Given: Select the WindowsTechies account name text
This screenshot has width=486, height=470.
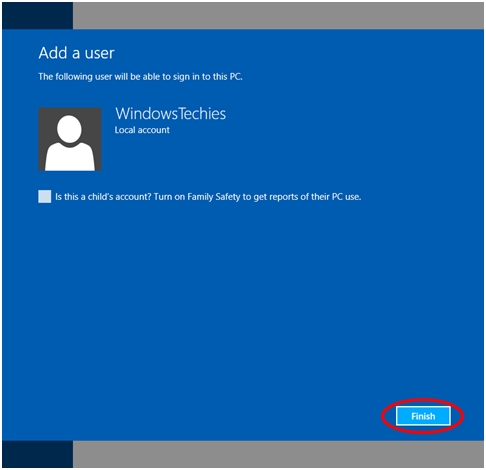Looking at the screenshot, I should coord(170,114).
